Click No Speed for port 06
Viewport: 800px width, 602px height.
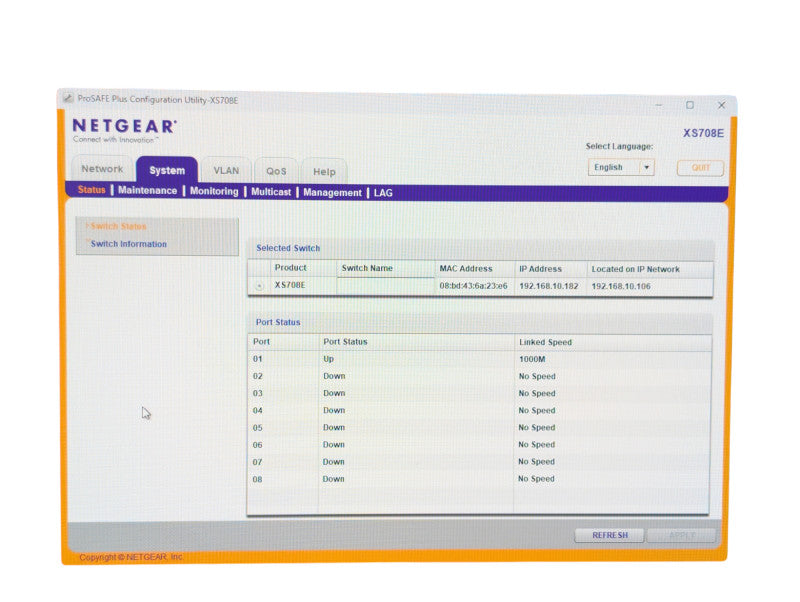536,445
